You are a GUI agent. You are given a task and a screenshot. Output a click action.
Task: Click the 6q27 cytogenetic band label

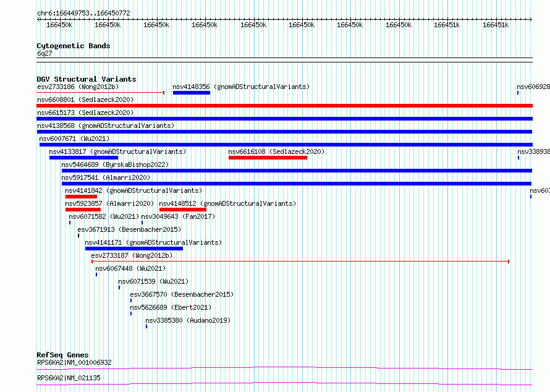point(44,53)
